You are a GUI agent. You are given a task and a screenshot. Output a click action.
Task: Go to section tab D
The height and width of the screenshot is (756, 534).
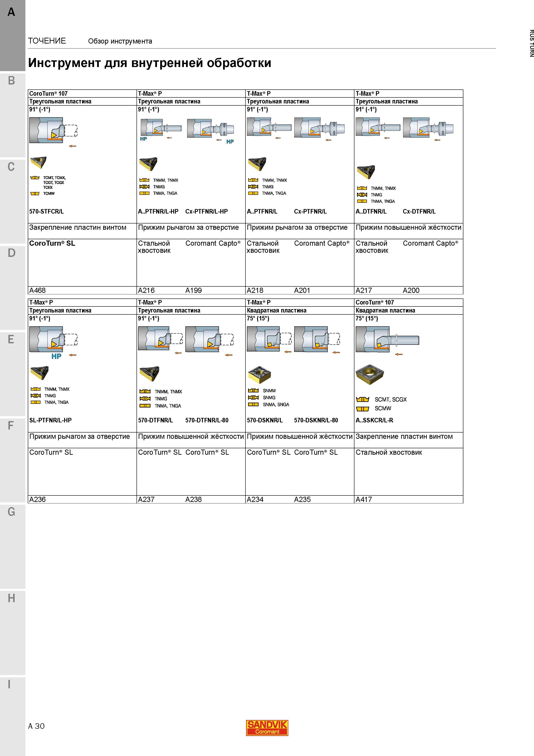[12, 288]
